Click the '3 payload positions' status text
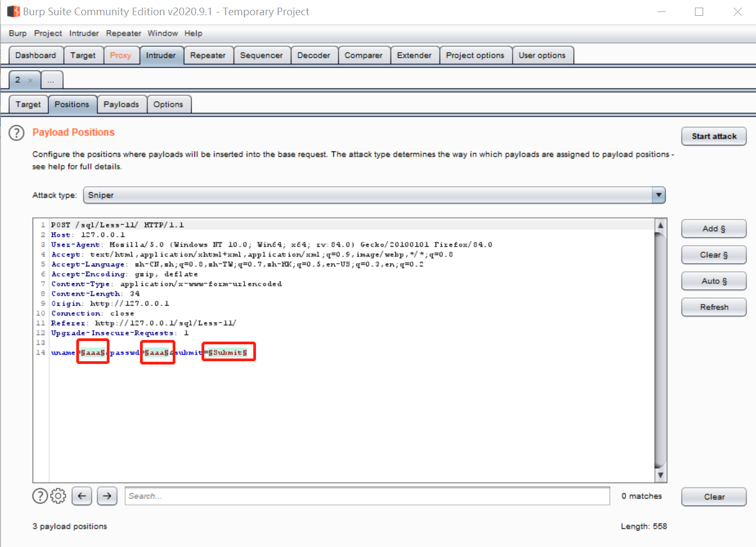Image resolution: width=756 pixels, height=547 pixels. (x=70, y=526)
